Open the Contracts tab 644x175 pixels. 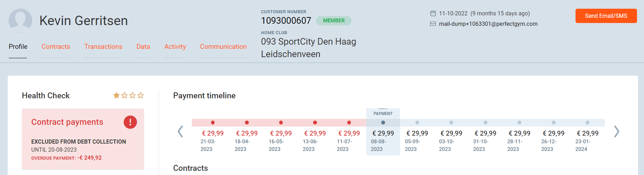point(56,47)
